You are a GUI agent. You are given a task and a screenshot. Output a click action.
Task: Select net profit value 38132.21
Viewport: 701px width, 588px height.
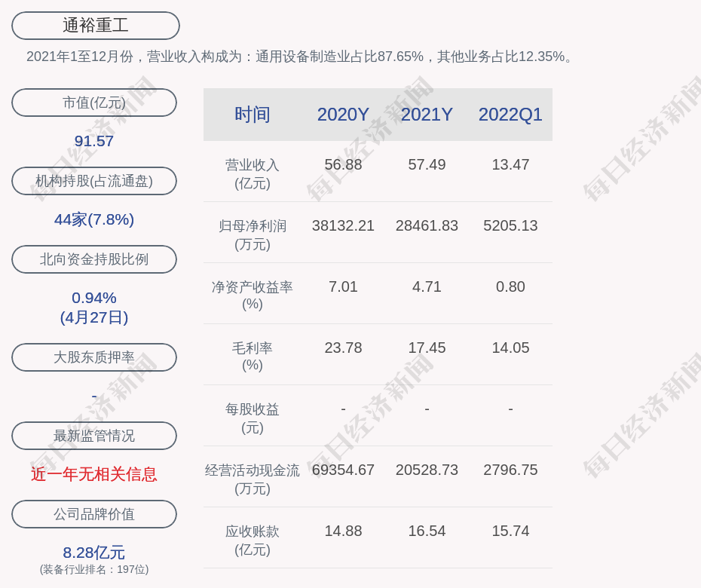coord(343,226)
